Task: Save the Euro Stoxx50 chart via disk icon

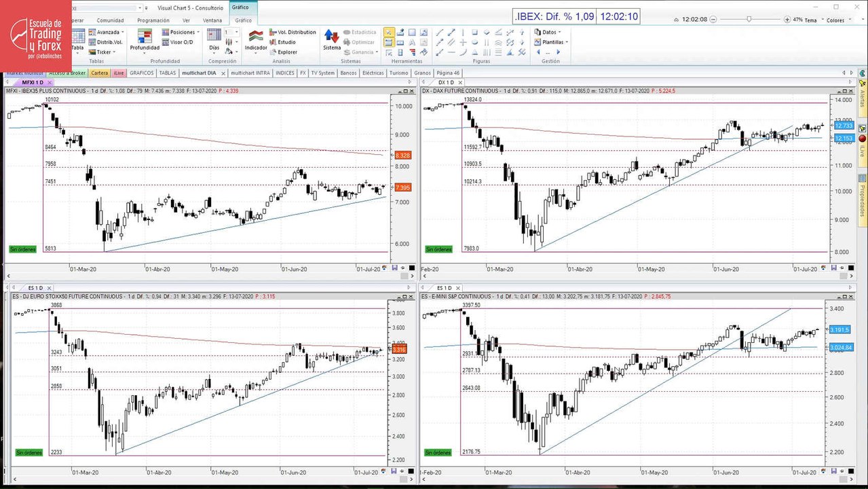Action: (x=395, y=471)
